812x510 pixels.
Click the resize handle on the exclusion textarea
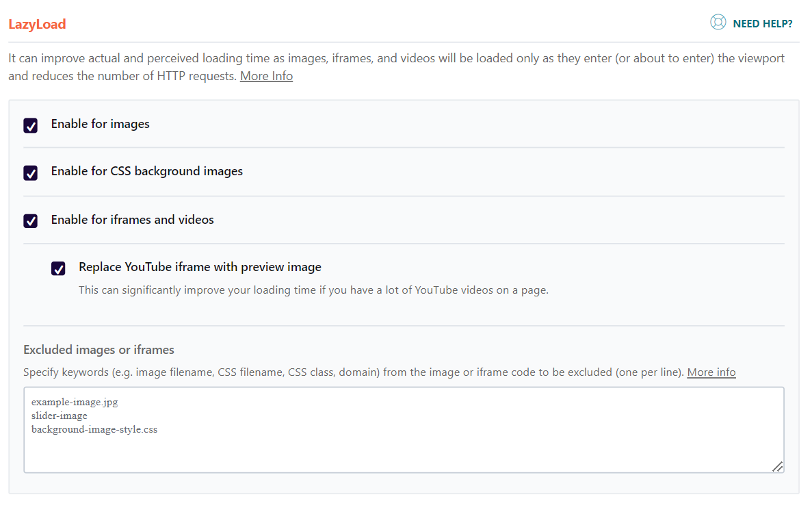(x=778, y=466)
